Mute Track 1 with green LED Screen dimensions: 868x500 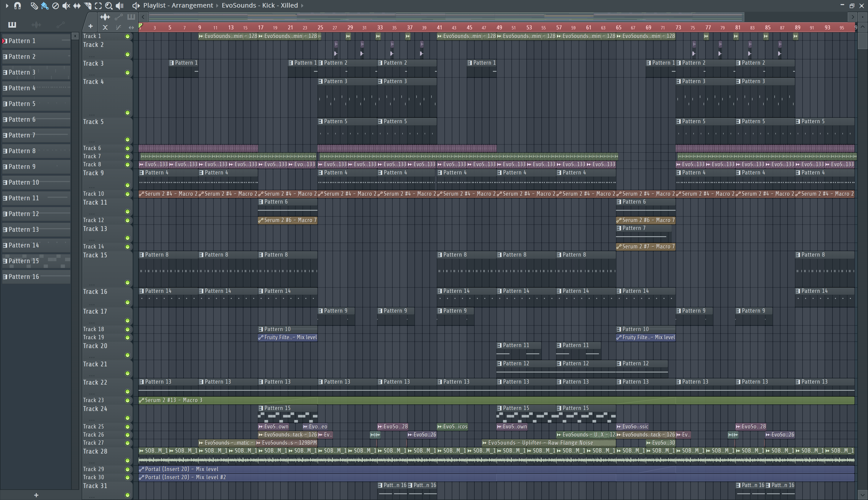pos(128,37)
